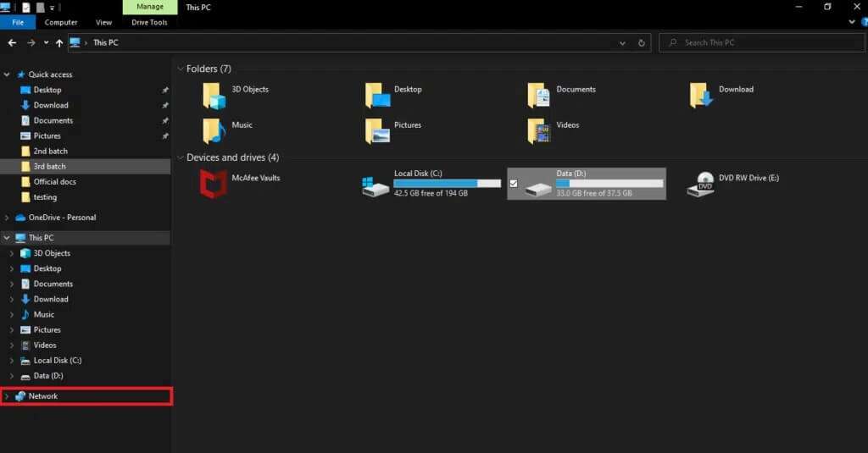Click the Search This PC field

click(762, 42)
